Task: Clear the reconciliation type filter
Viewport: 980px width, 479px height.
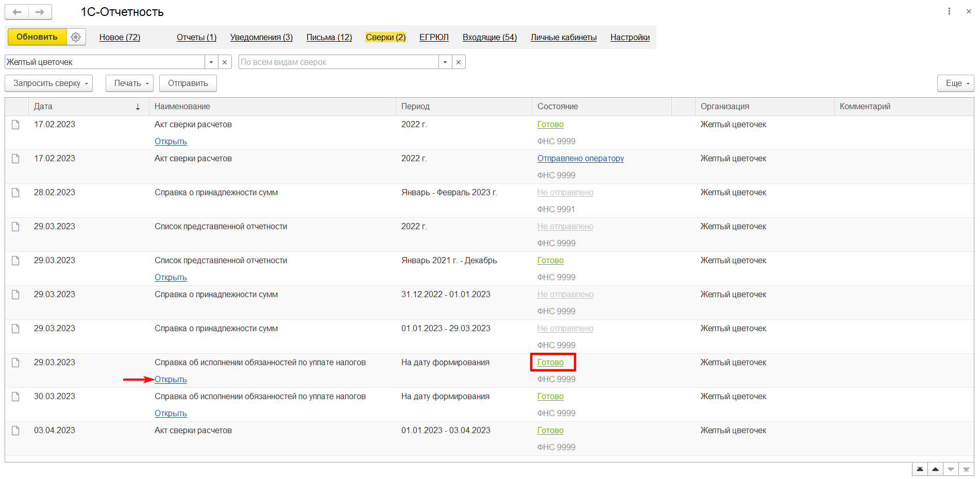Action: pos(459,62)
